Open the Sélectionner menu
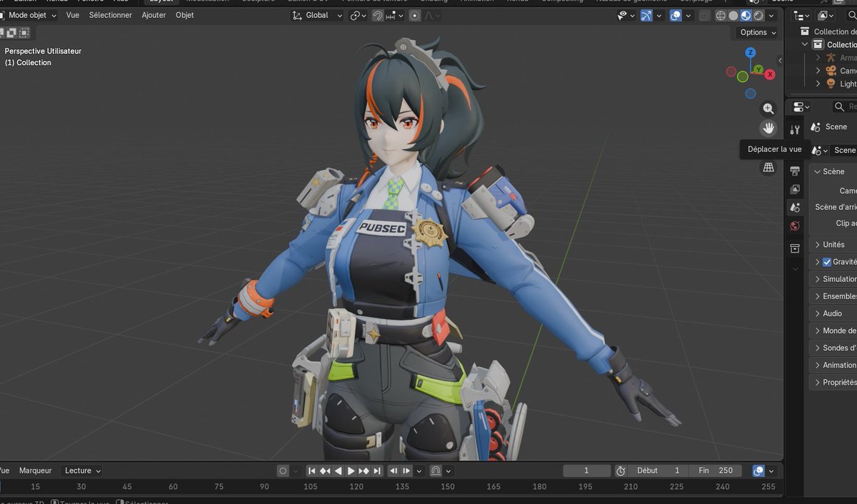Image resolution: width=857 pixels, height=504 pixels. (111, 15)
